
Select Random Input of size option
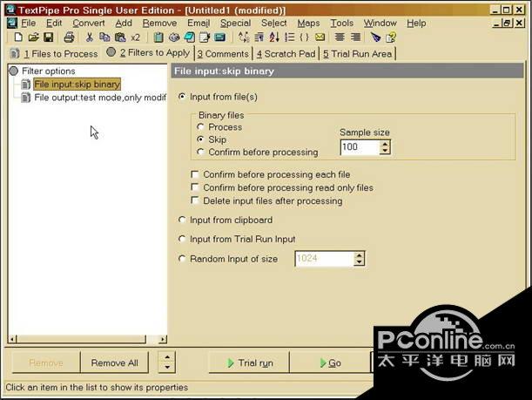[182, 259]
